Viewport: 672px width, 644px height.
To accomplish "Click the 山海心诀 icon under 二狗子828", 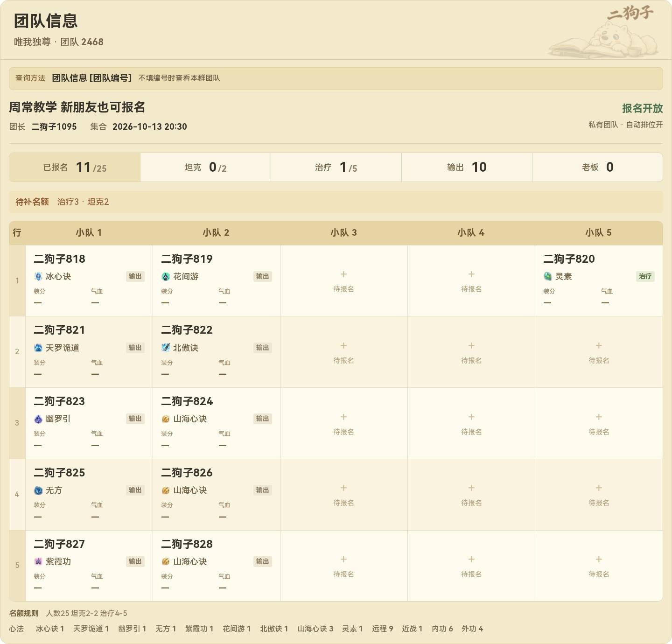I will click(166, 561).
